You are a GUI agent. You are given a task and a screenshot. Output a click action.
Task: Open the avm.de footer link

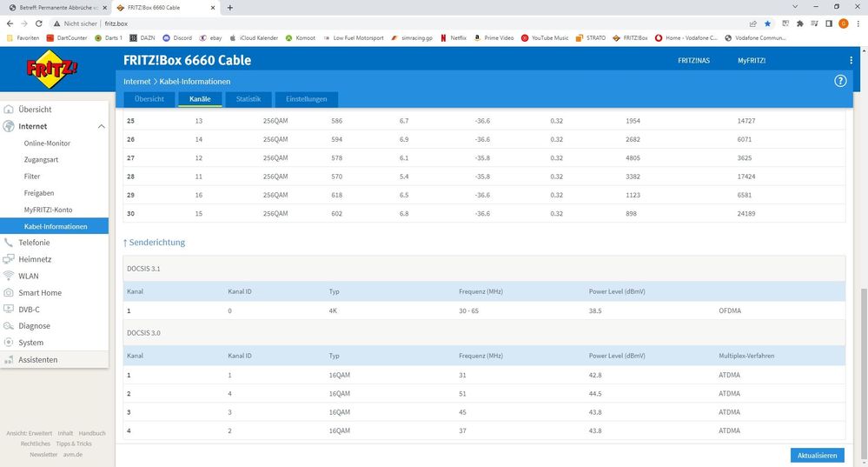pos(72,454)
